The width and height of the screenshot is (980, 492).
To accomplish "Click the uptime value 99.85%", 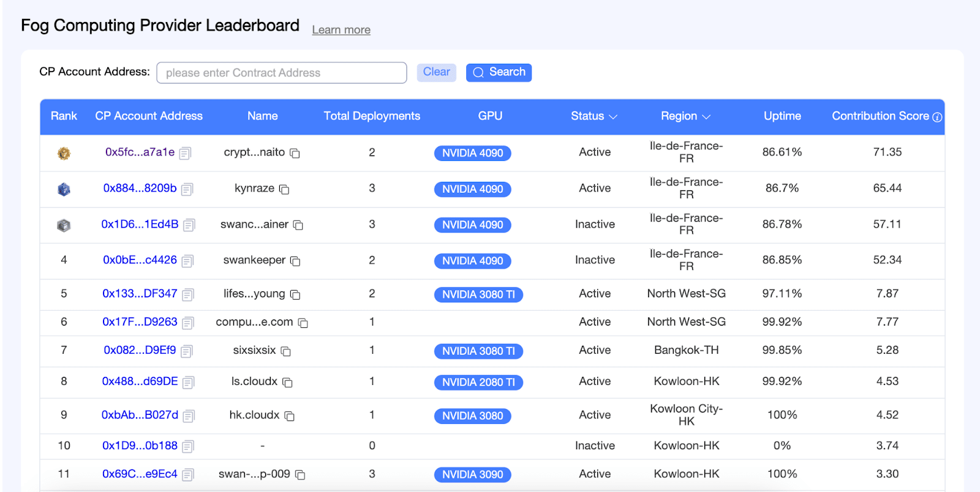I will [782, 350].
